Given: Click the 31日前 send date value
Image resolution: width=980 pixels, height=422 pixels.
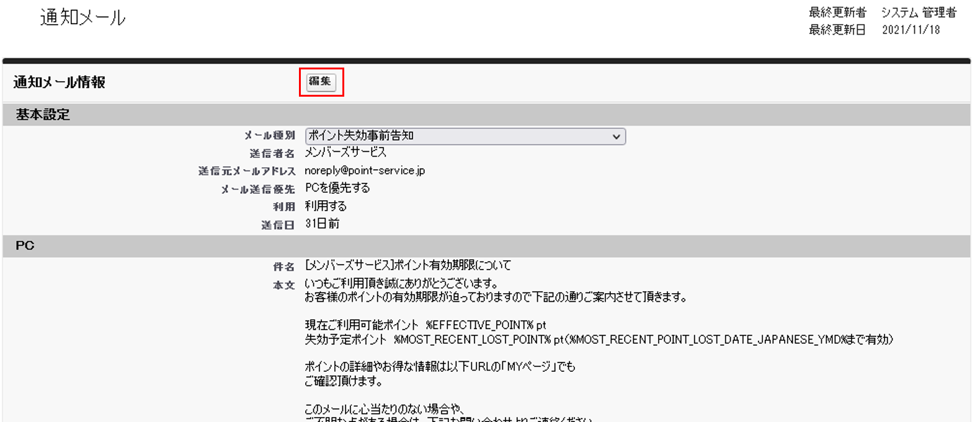Looking at the screenshot, I should pos(322,224).
